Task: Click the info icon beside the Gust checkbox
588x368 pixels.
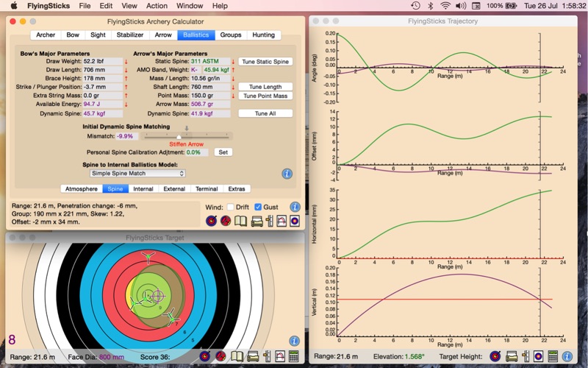Action: [x=295, y=207]
